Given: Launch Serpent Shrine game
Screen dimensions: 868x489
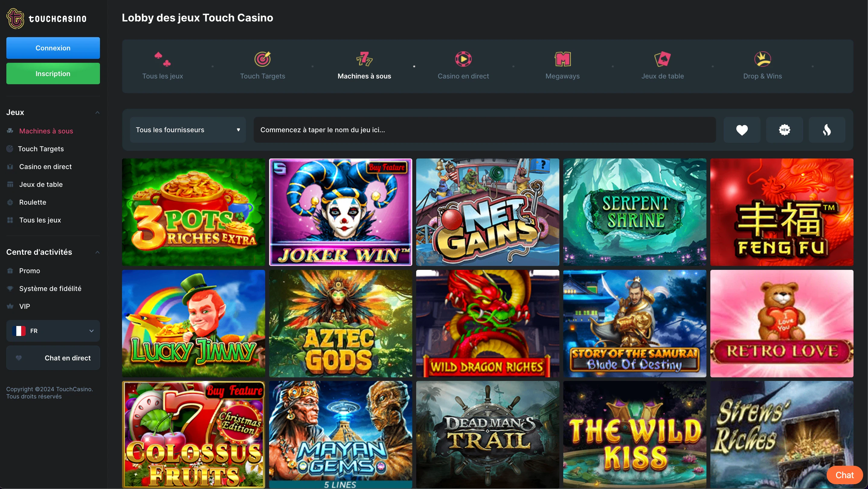Looking at the screenshot, I should [635, 212].
